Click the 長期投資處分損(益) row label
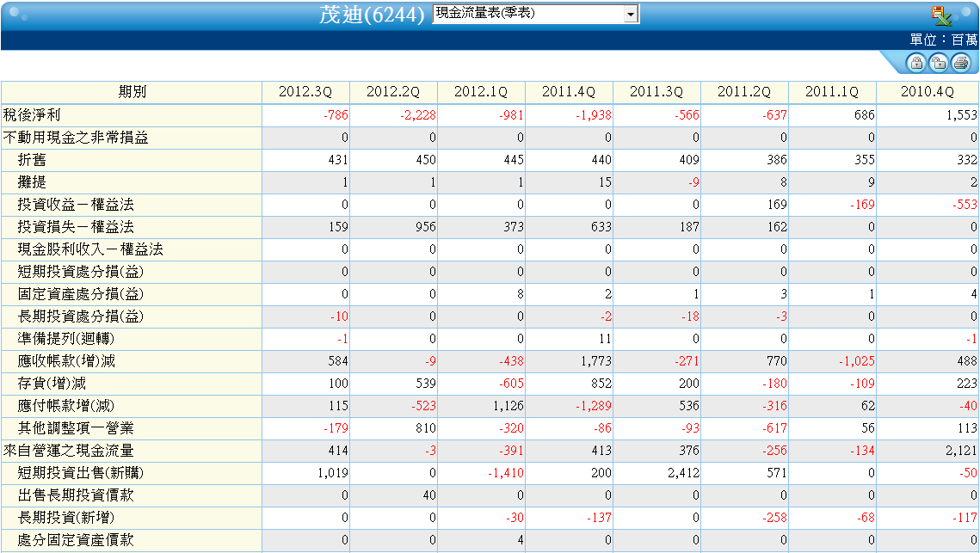This screenshot has width=980, height=553. click(81, 316)
